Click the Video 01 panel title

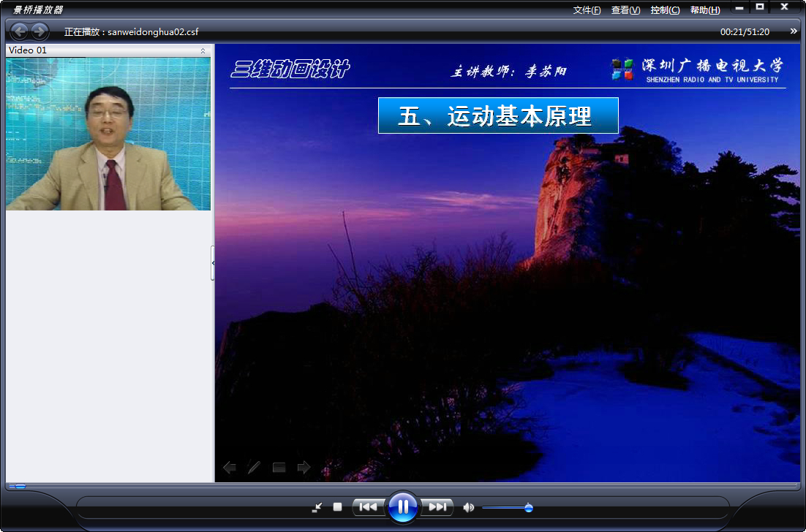(x=28, y=50)
